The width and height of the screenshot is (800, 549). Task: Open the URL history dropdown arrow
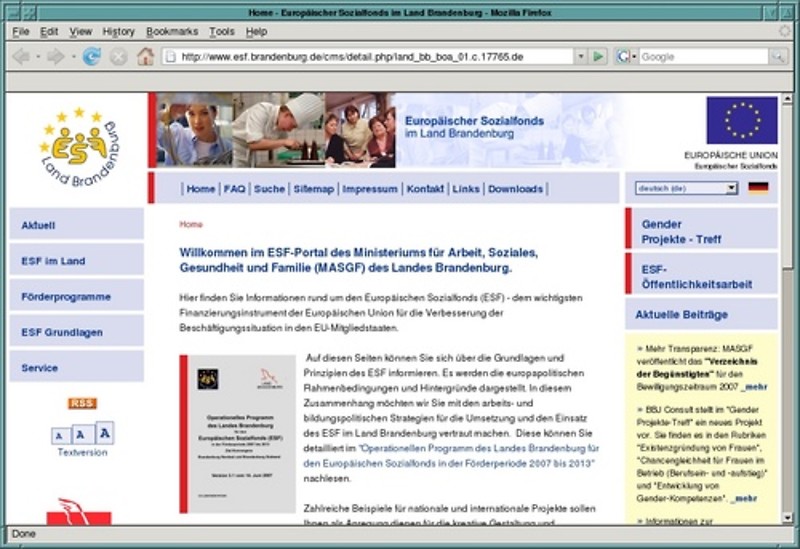(581, 56)
